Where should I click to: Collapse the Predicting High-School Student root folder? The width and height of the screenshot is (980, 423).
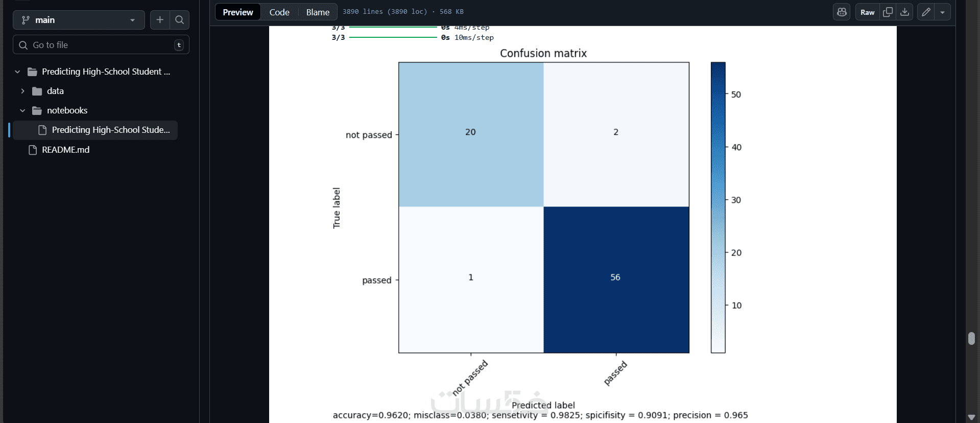pos(17,72)
